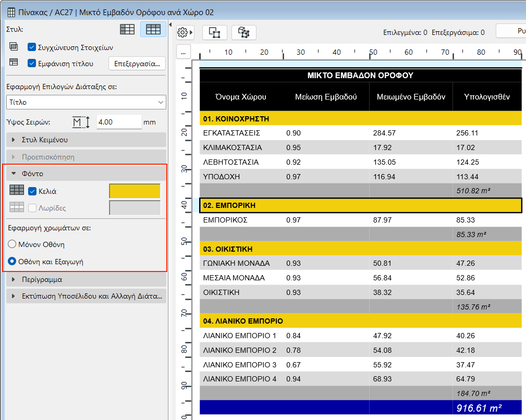526x420 pixels.
Task: Click the collapse-panel arrow beside the style icons
Action: [x=171, y=25]
